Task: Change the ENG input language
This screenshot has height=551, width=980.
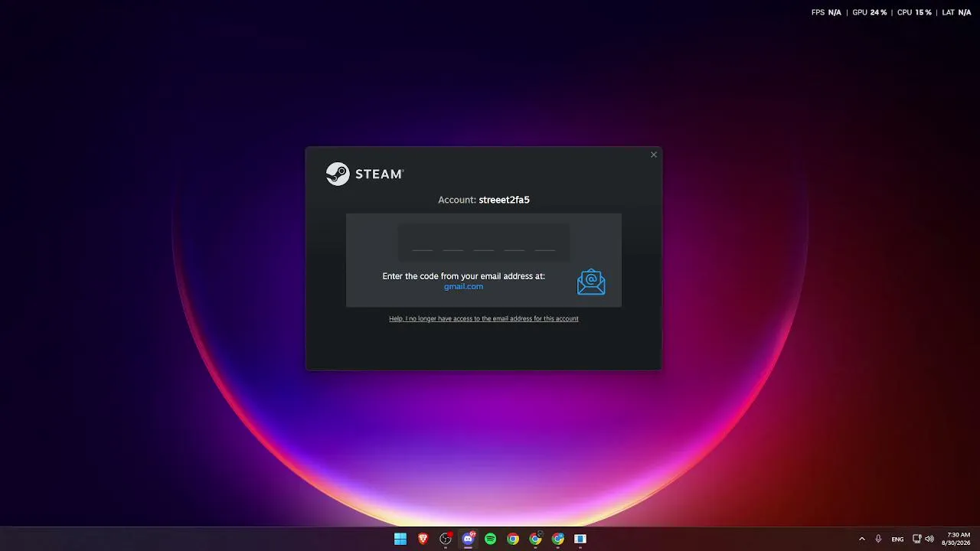Action: click(897, 540)
